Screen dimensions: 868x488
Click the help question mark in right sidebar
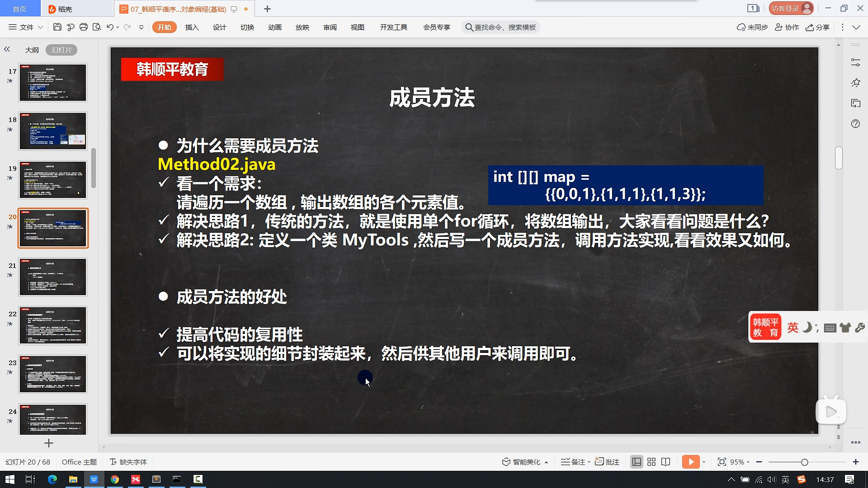point(855,124)
